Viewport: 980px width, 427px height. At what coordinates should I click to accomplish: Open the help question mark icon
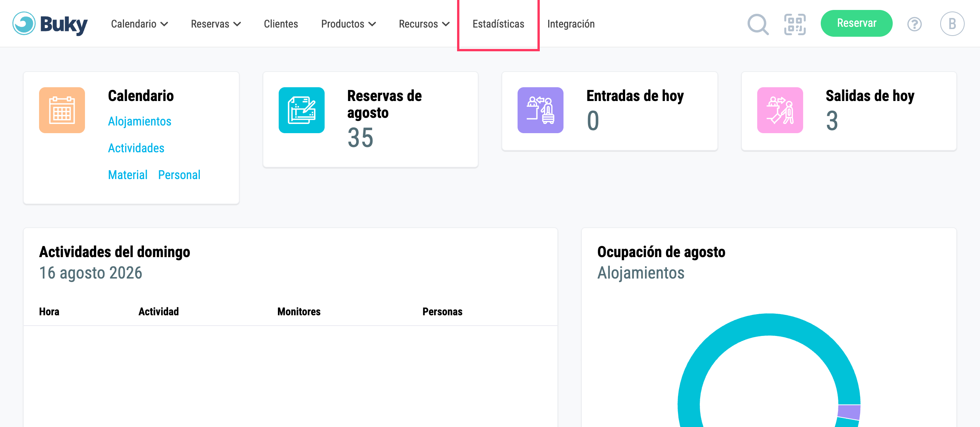914,24
